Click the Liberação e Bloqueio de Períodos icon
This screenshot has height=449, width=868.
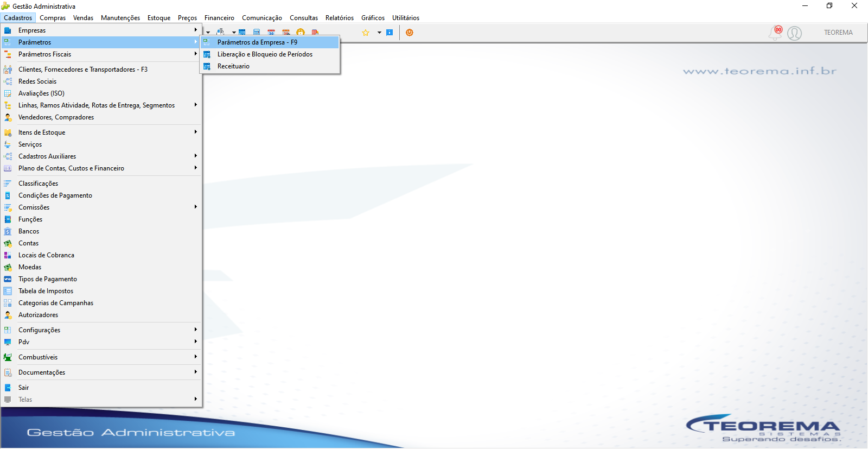(207, 54)
